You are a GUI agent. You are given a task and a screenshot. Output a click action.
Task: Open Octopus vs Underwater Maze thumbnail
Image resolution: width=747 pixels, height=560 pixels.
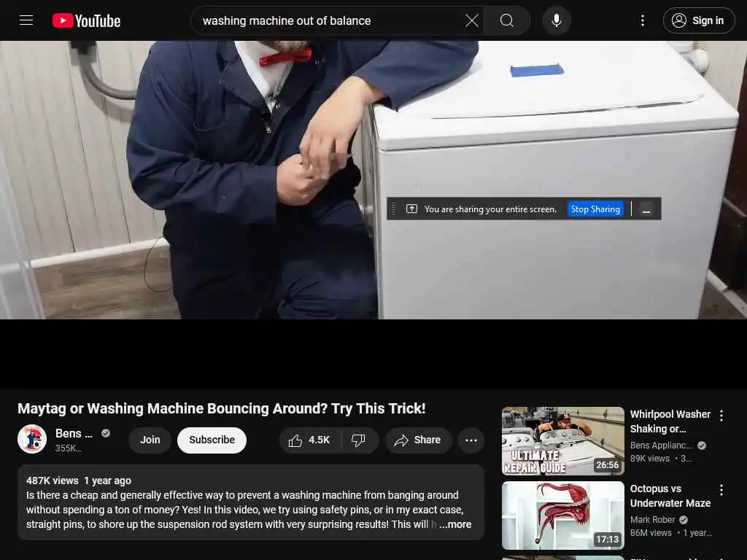[x=562, y=516]
